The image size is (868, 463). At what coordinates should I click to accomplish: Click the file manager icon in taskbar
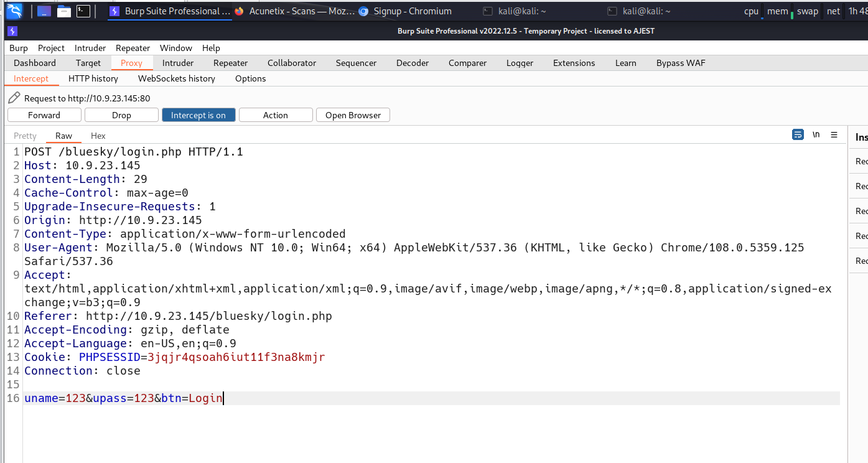pos(63,11)
